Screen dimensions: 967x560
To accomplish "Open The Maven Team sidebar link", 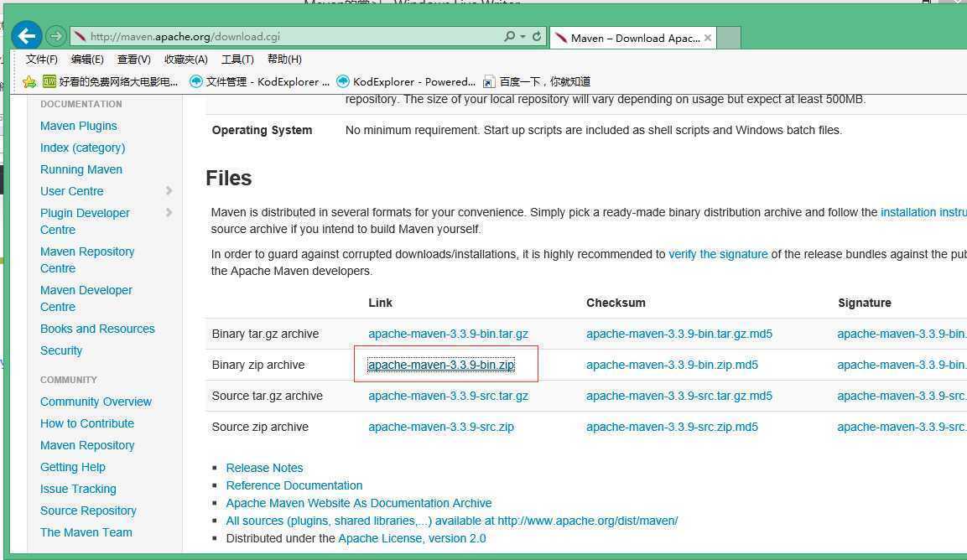I will 86,532.
